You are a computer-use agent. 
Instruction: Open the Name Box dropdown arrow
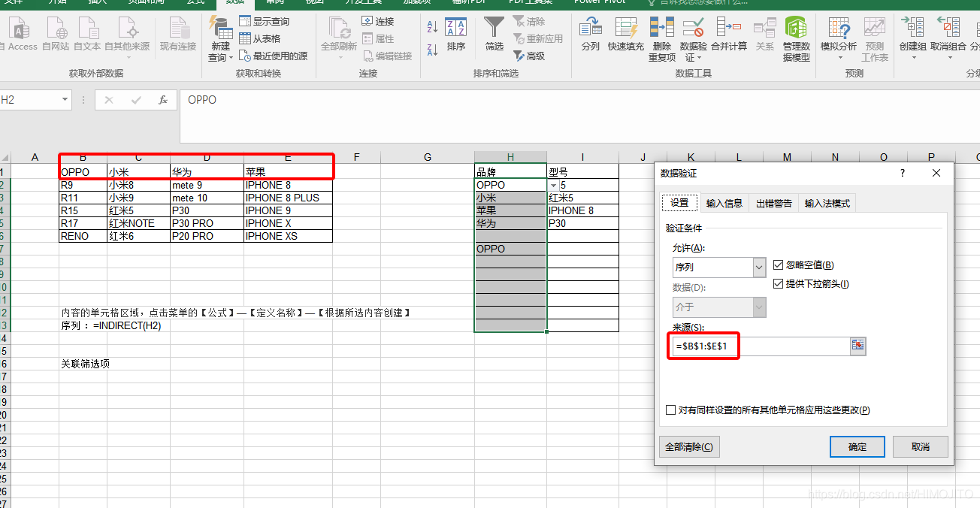tap(65, 100)
